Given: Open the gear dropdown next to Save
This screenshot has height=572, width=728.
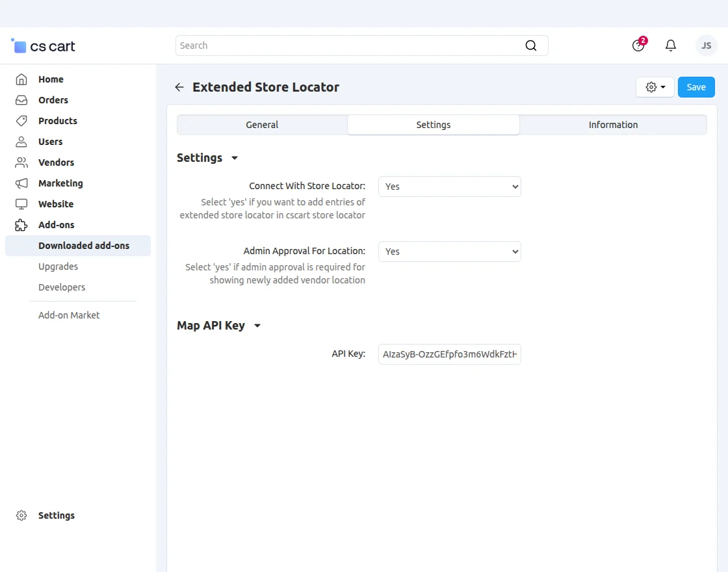Looking at the screenshot, I should pos(655,86).
